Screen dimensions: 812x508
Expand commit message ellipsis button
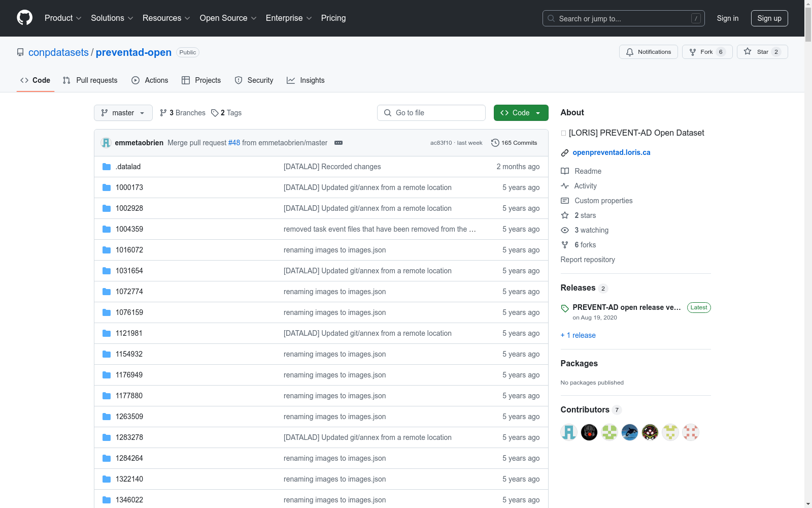point(339,143)
